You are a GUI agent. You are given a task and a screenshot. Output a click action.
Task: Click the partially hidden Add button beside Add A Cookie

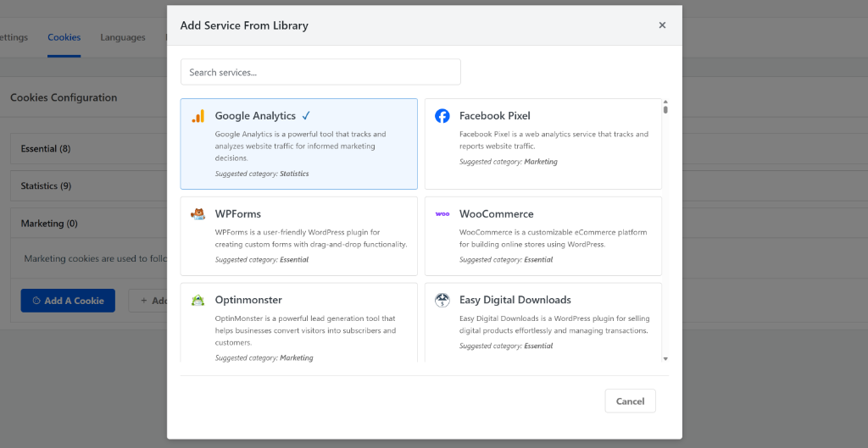(x=147, y=301)
